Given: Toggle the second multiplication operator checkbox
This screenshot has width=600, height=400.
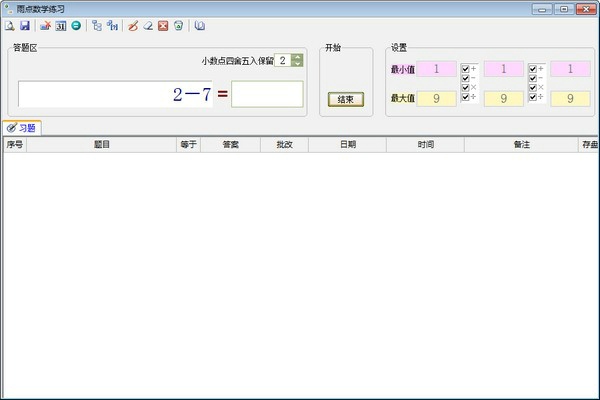Looking at the screenshot, I should pos(532,87).
